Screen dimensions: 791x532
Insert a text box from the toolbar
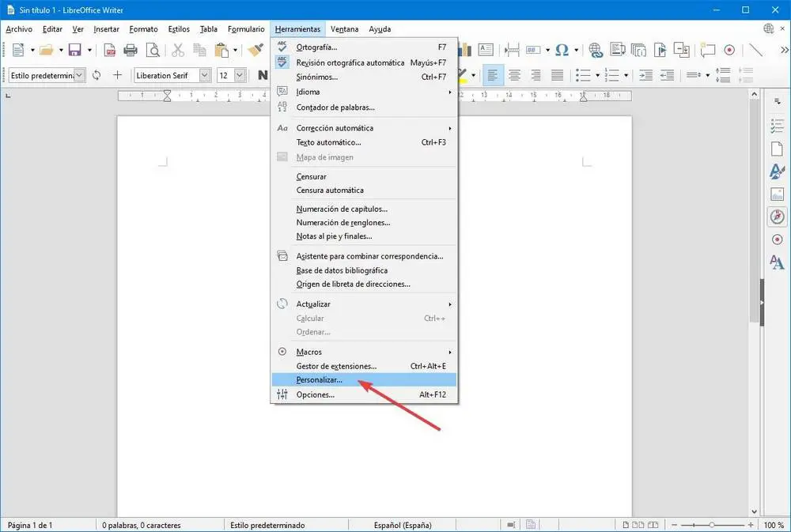pos(486,50)
